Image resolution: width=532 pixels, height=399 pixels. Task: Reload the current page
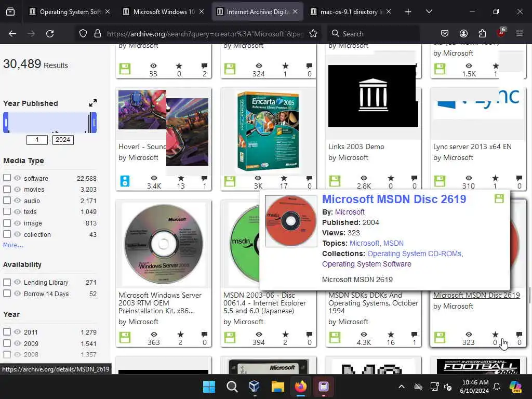50,34
